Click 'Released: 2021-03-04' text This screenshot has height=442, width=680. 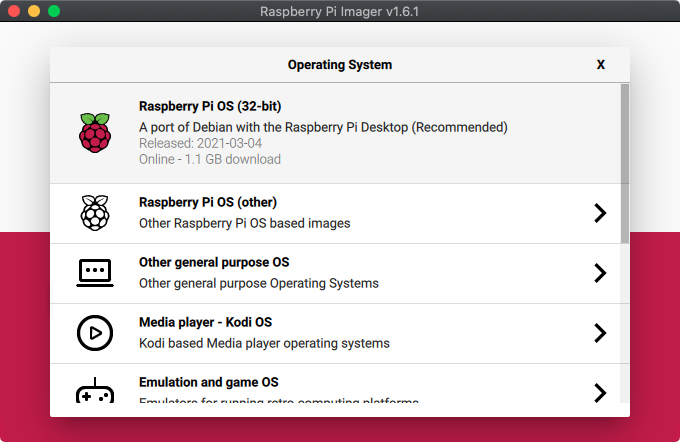click(x=200, y=143)
